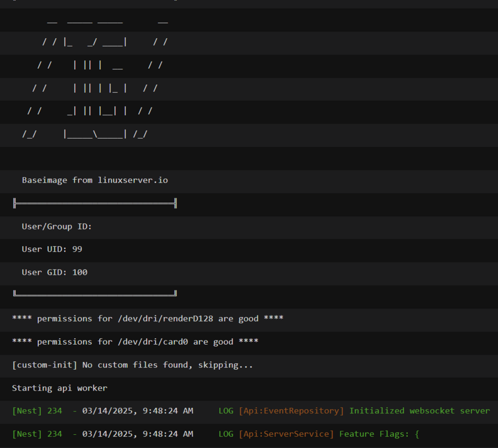Screen dimensions: 498x448
Task: Click the '[Api:EventRepository]' tag text
Action: (x=291, y=411)
